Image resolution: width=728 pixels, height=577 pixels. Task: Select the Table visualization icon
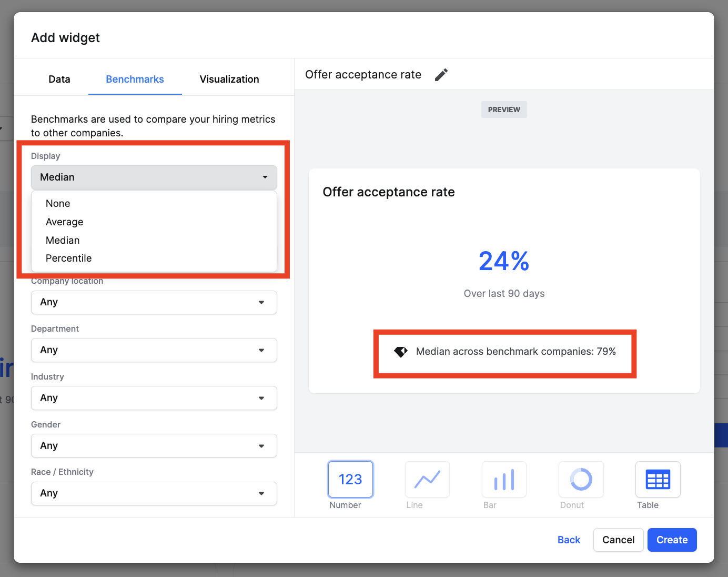pos(658,479)
